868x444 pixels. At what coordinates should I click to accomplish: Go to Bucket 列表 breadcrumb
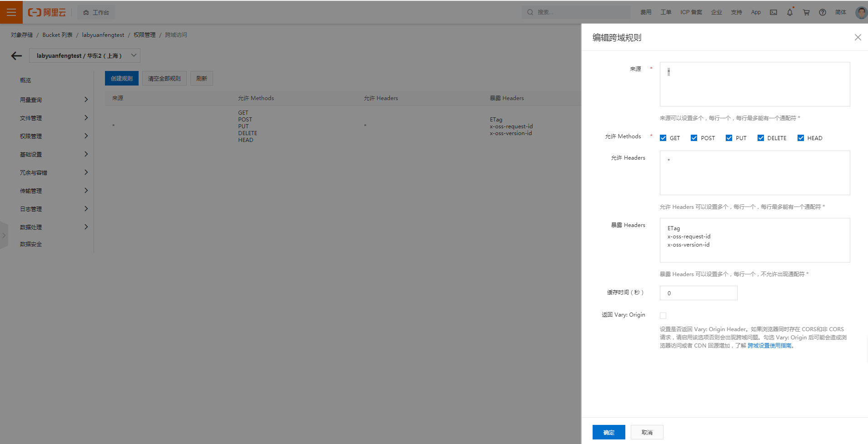(58, 35)
